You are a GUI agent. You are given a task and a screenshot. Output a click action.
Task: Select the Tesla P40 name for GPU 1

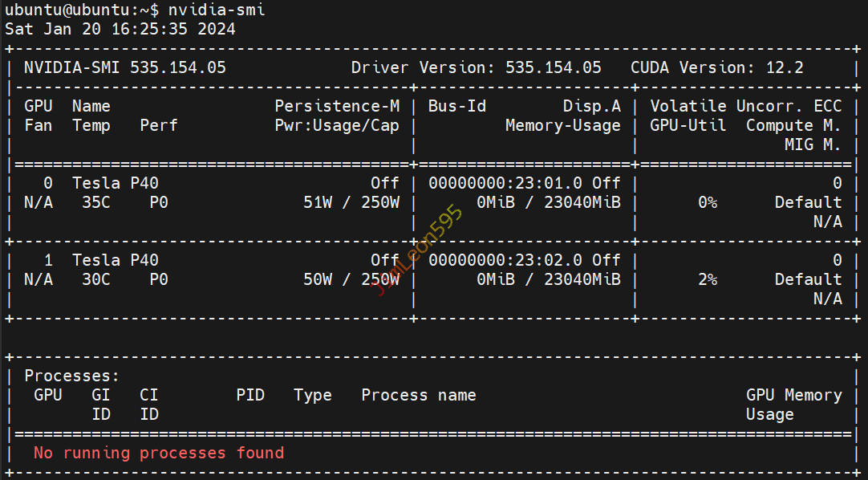[x=115, y=260]
